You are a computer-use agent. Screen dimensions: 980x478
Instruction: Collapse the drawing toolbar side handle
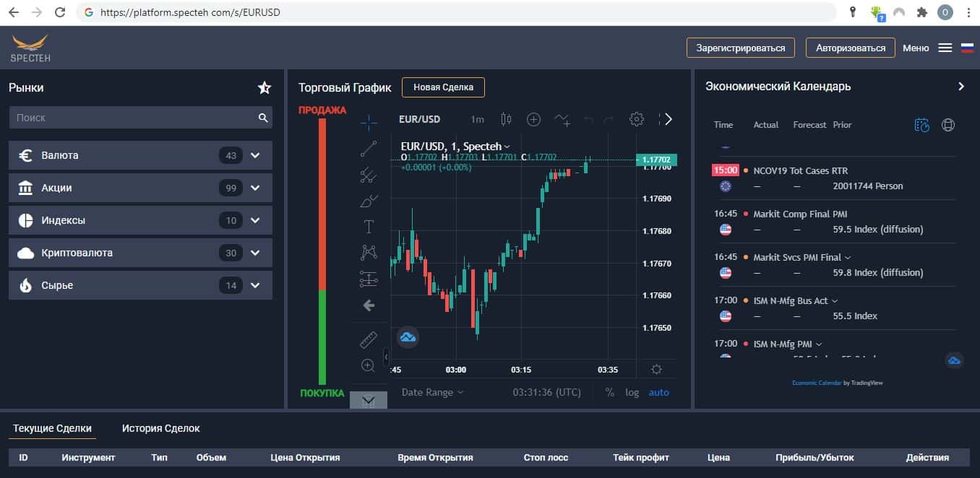[385, 356]
